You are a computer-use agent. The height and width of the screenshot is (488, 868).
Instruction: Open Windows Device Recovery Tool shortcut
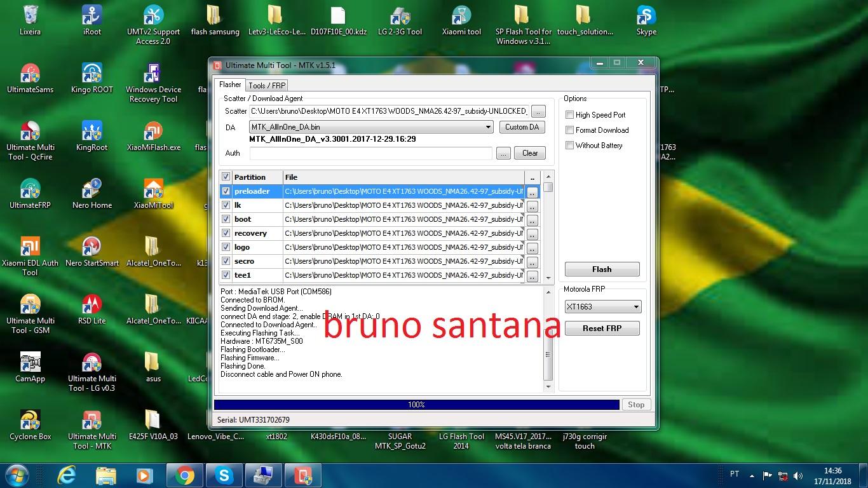pos(153,83)
